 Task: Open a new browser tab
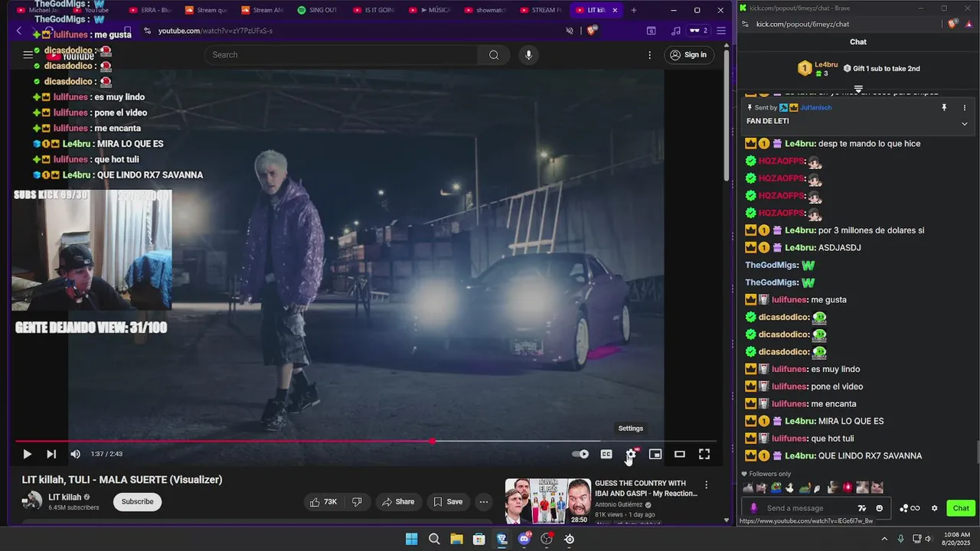pyautogui.click(x=634, y=10)
